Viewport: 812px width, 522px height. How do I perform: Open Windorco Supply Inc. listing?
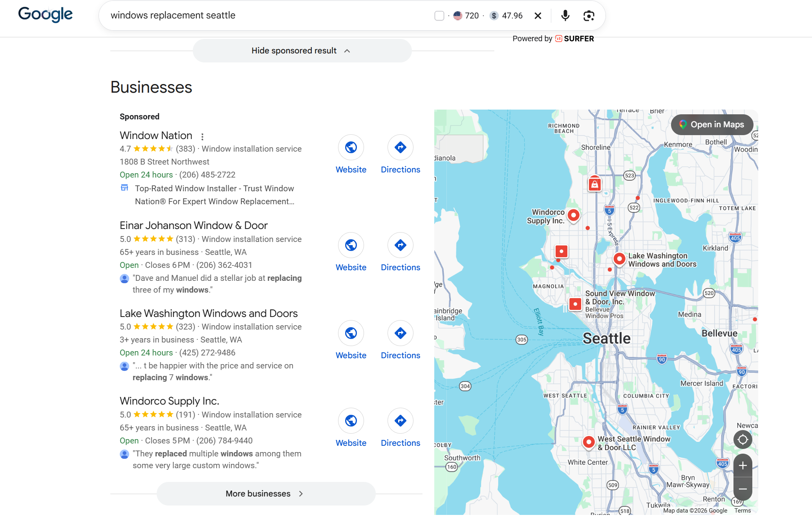(x=169, y=401)
